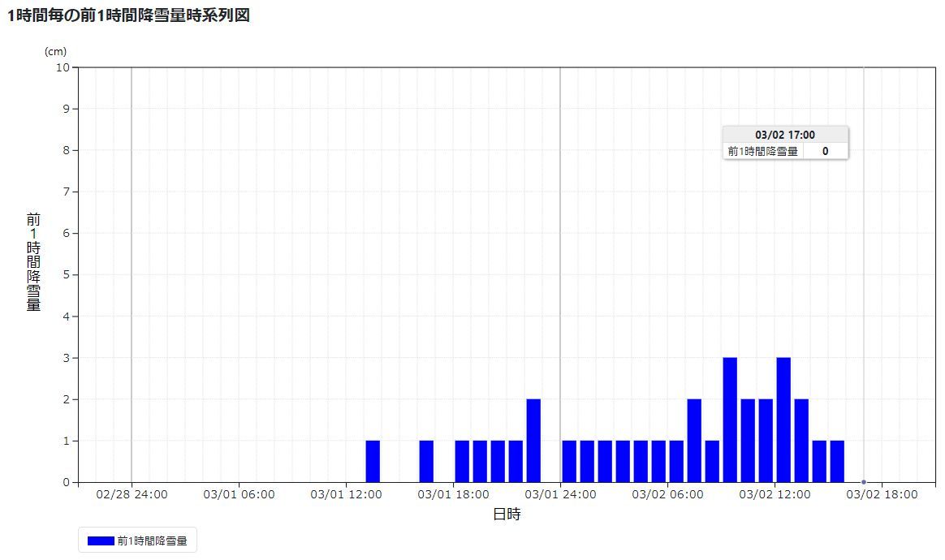Screen dimensions: 945x560
Task: Click the tooltip value 0
Action: tap(826, 151)
